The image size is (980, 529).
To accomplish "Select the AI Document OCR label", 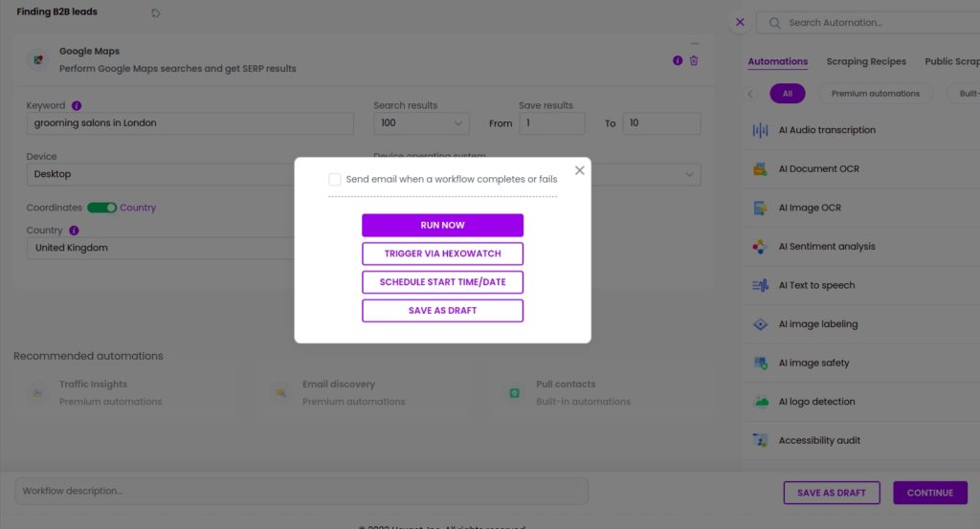I will (x=819, y=168).
